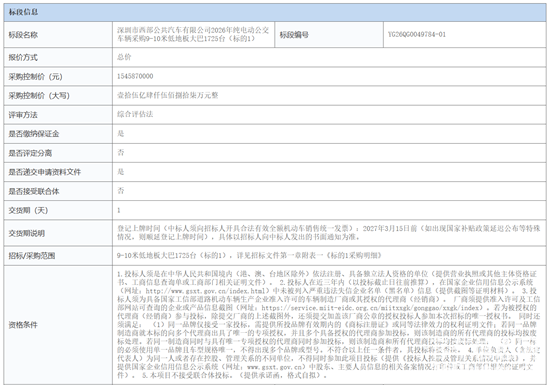Select the 招标/采购范围 label
This screenshot has width=550, height=385.
click(x=32, y=256)
